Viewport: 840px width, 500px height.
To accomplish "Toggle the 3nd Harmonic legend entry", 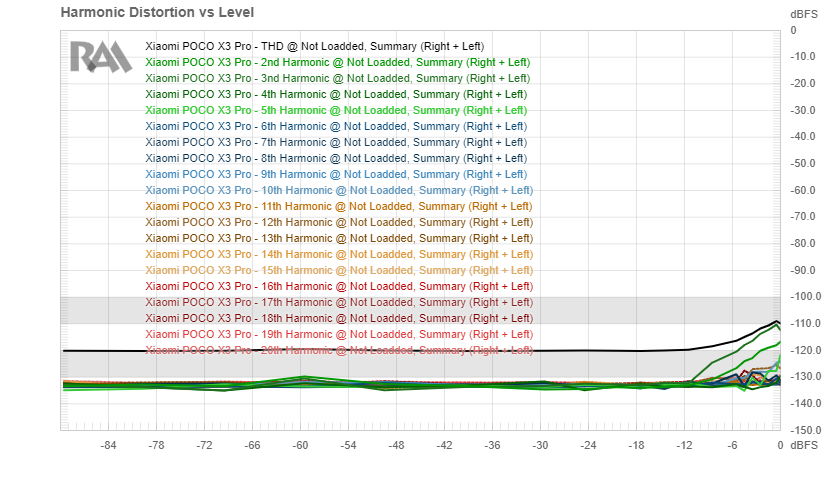I will 338,79.
